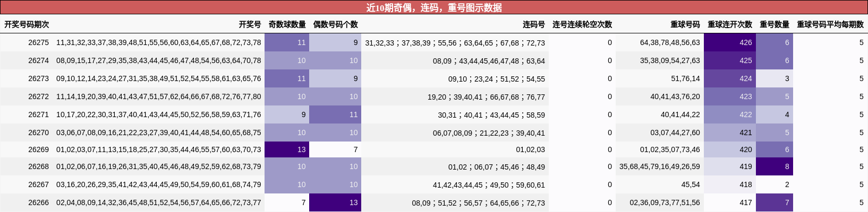Click consecutive numbers cell 01,02；06,07；45,46；48,49

click(455, 166)
